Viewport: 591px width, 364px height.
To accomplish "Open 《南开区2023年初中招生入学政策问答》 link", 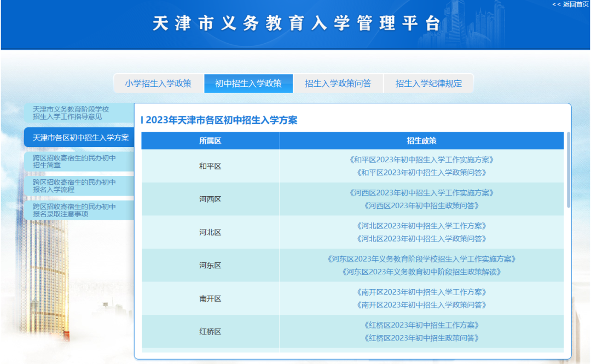I will point(421,305).
